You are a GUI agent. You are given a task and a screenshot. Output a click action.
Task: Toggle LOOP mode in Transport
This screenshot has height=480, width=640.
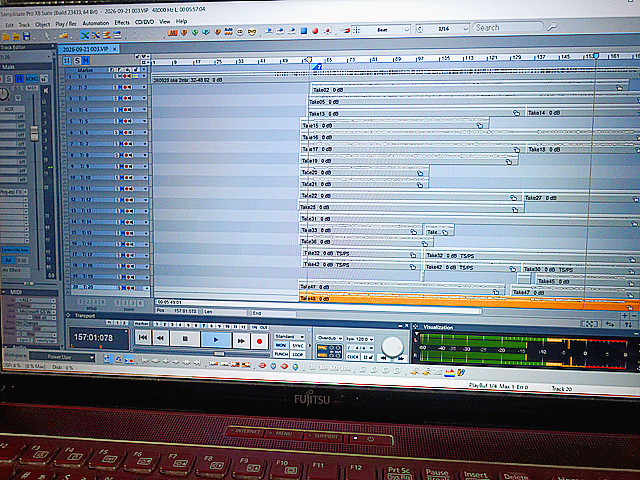[298, 354]
